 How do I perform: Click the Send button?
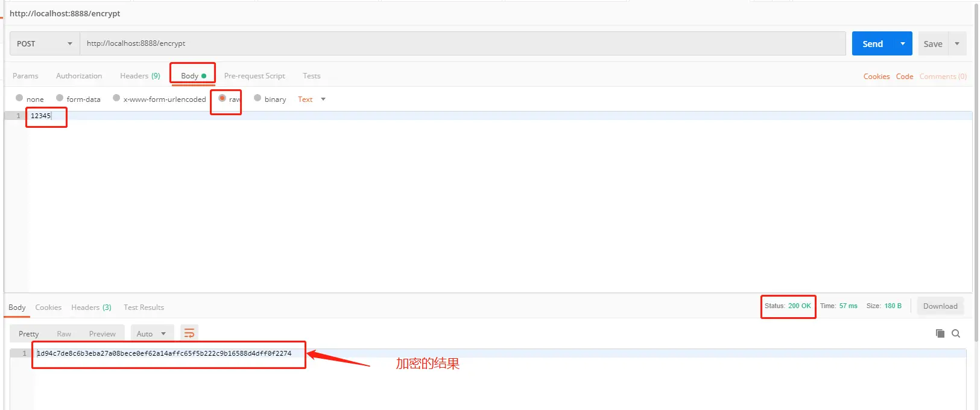point(873,43)
